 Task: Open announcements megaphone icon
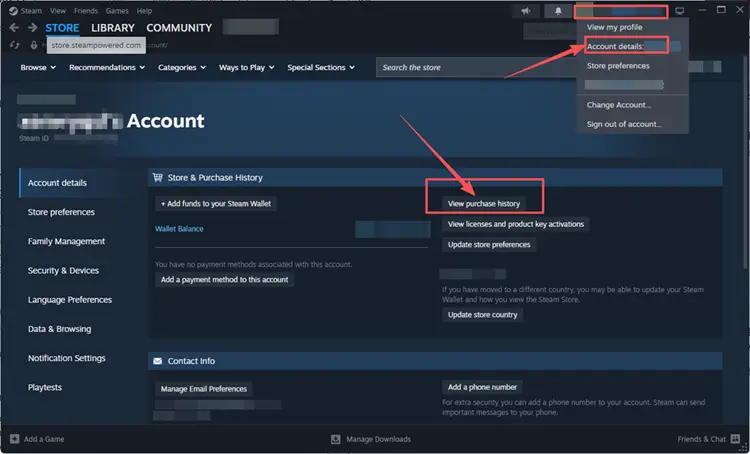click(526, 11)
